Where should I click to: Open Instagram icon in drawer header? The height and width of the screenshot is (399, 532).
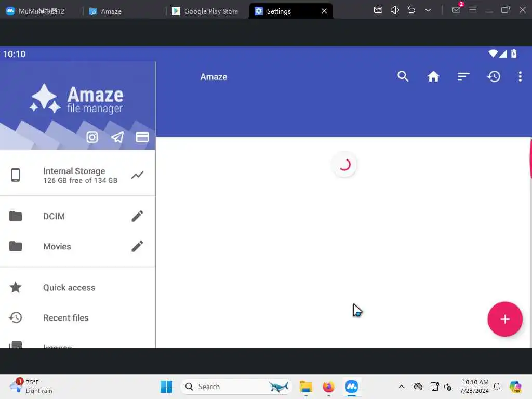[92, 137]
